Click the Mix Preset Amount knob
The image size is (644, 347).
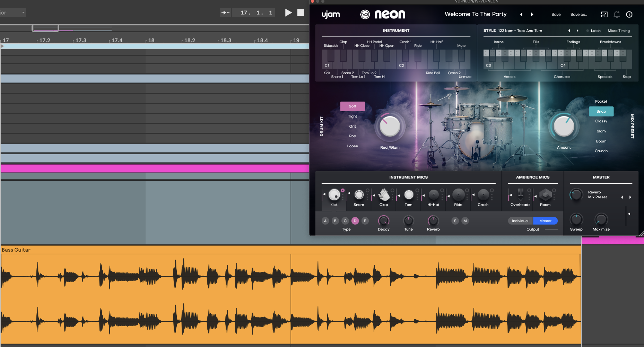pos(564,127)
